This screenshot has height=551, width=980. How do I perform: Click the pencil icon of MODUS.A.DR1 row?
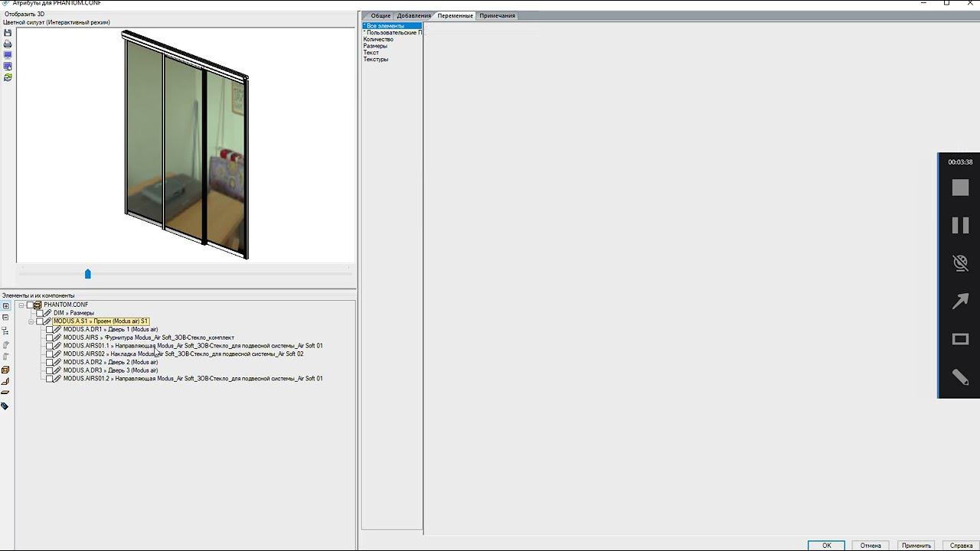pyautogui.click(x=57, y=330)
